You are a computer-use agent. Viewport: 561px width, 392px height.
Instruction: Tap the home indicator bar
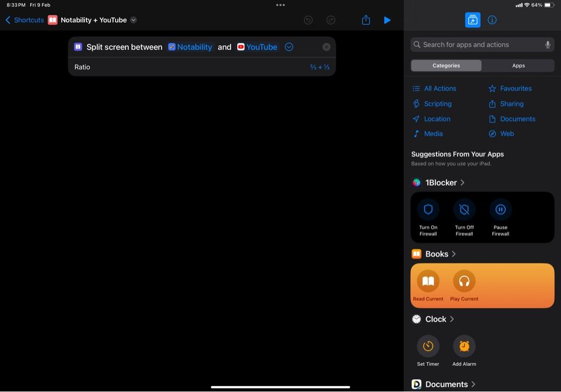click(x=280, y=387)
